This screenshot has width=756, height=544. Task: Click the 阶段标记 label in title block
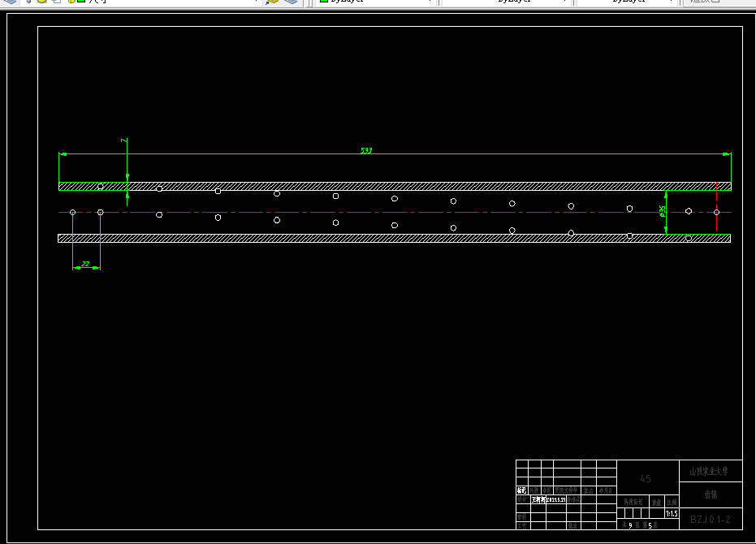tap(633, 502)
